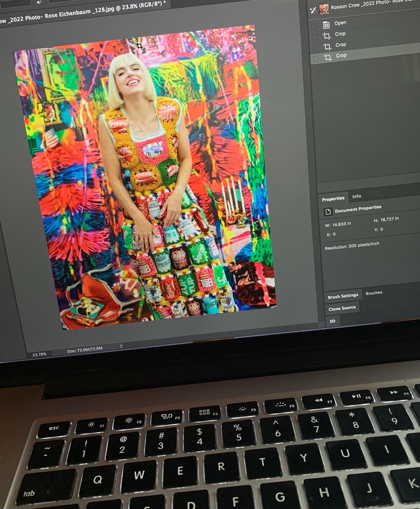420x509 pixels.
Task: Select the last highlighted Crop state
Action: tap(341, 56)
